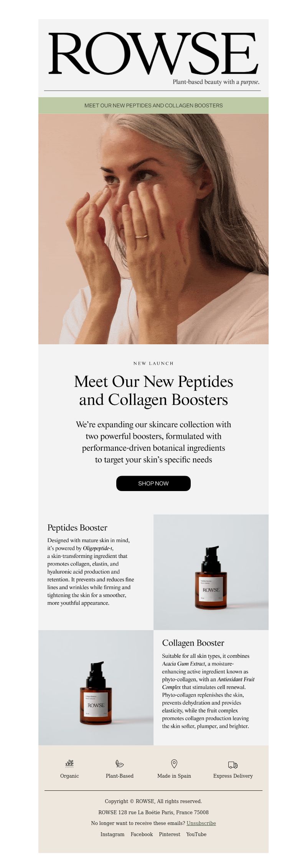Open the Unsubscribe link

pos(201,823)
